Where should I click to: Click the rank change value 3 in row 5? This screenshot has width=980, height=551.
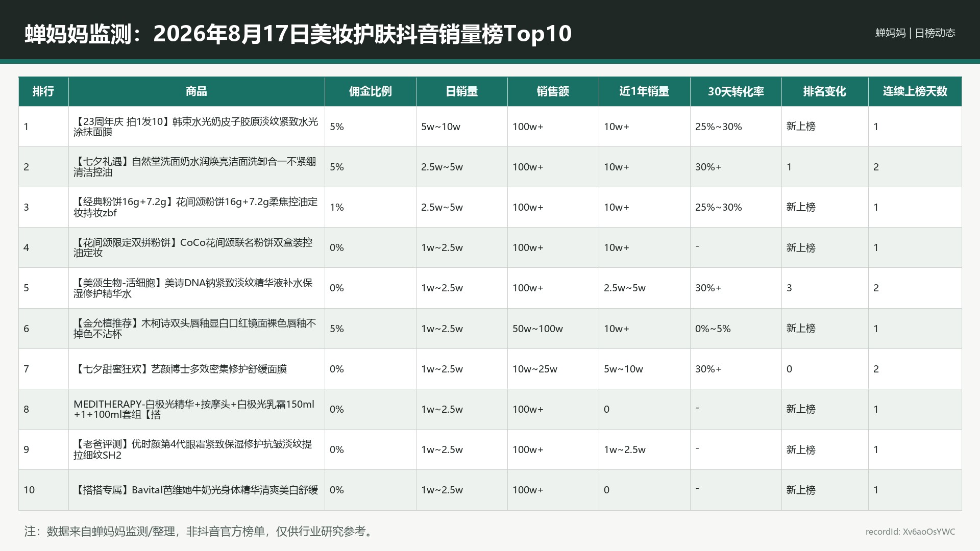pyautogui.click(x=825, y=288)
